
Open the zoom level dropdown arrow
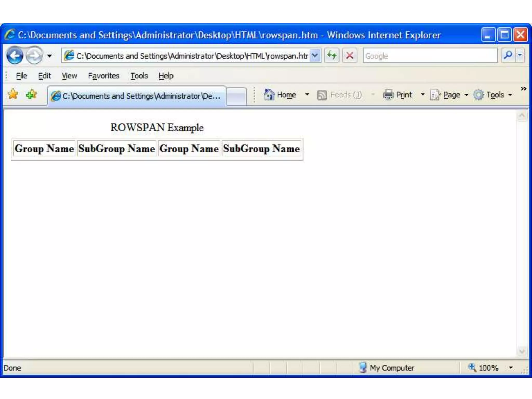(x=511, y=368)
